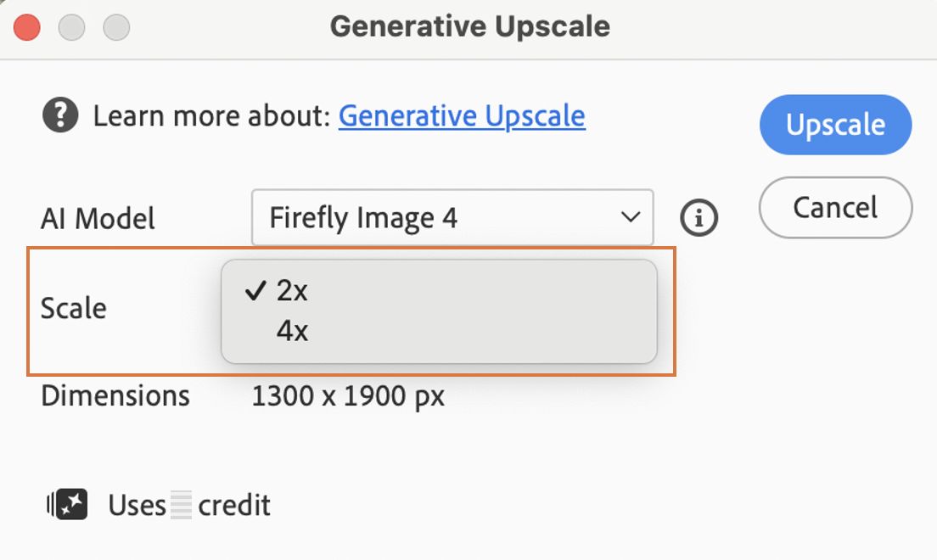
Task: Click the Uses credit text
Action: (189, 505)
